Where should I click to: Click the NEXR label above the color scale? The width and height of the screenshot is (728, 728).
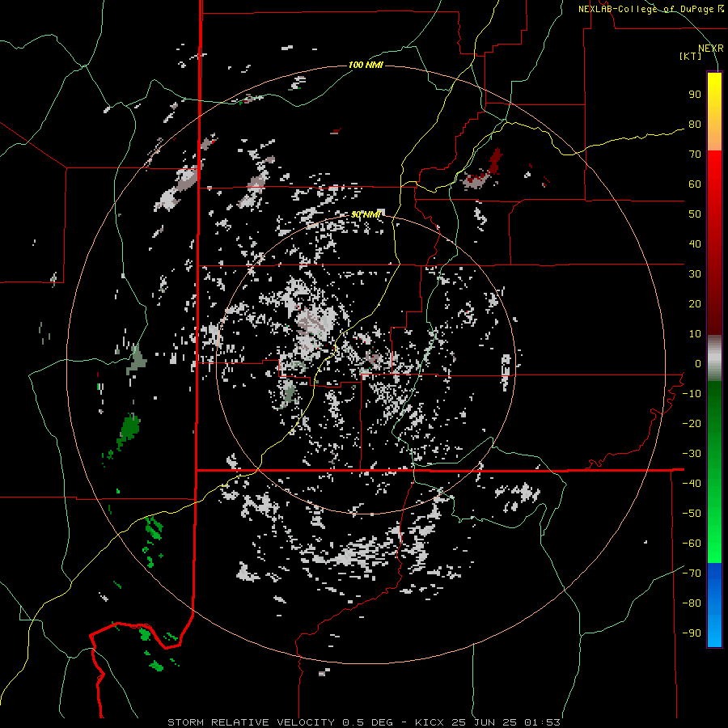(710, 49)
